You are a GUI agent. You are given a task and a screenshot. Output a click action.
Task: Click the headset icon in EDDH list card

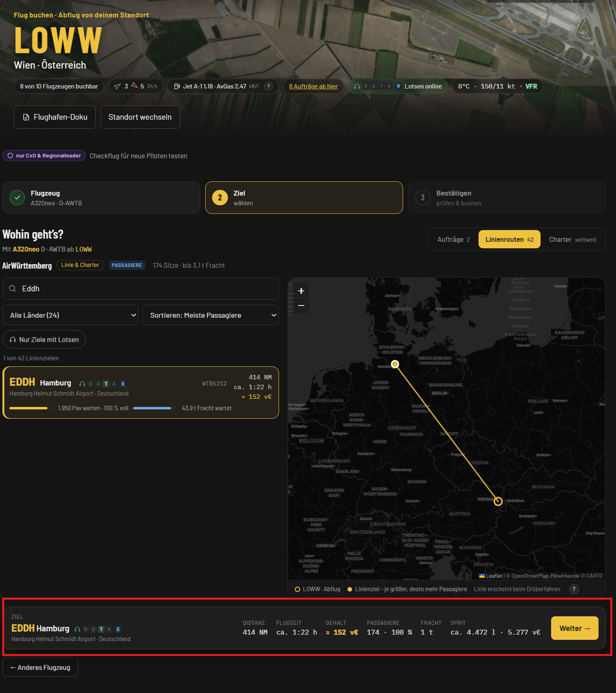pos(82,384)
